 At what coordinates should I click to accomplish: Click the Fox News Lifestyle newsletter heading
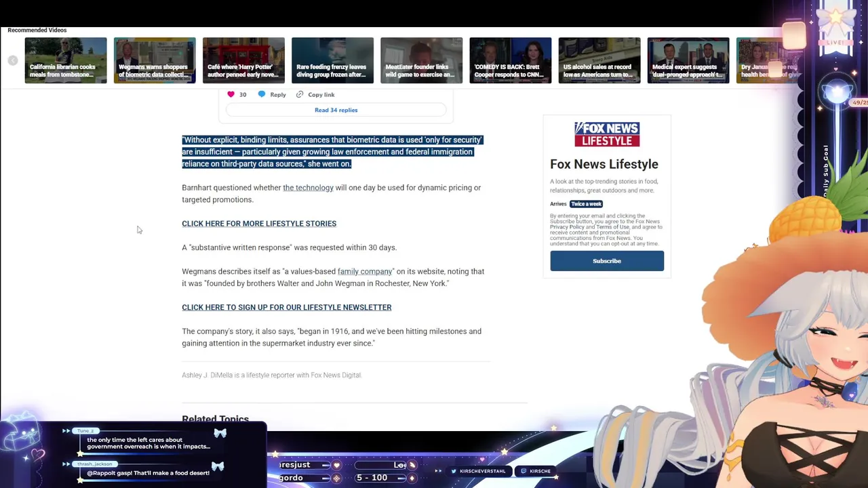pyautogui.click(x=604, y=164)
